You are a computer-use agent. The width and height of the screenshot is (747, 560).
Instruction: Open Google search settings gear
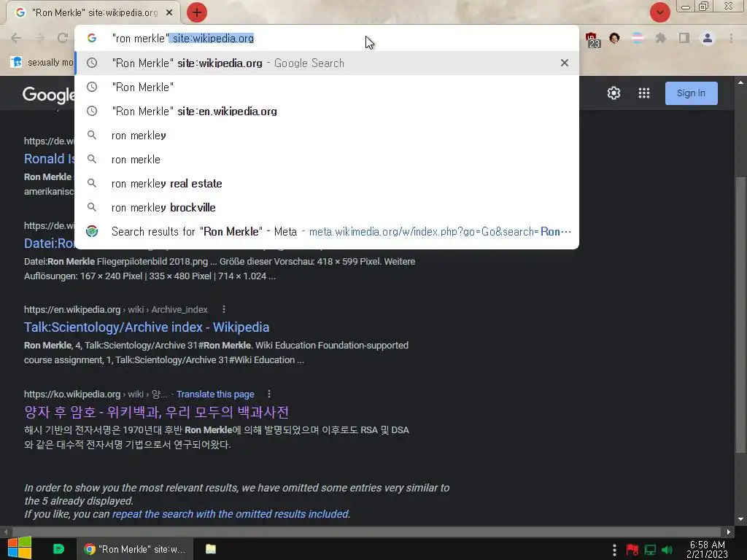click(x=614, y=93)
